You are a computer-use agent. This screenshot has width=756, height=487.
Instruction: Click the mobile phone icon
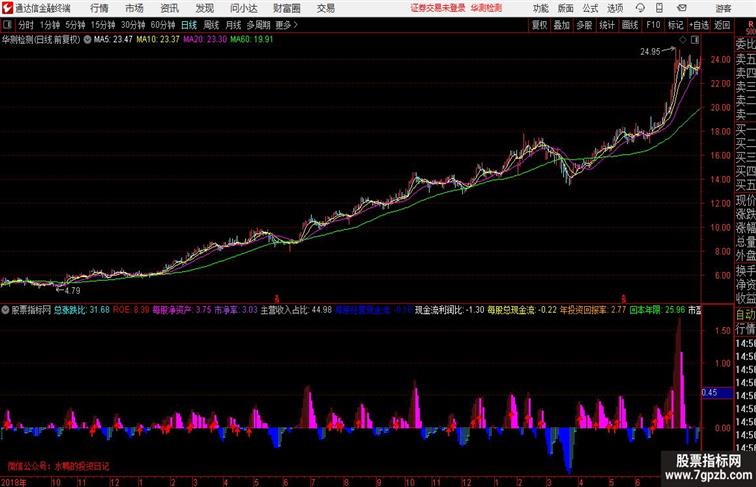pos(659,8)
